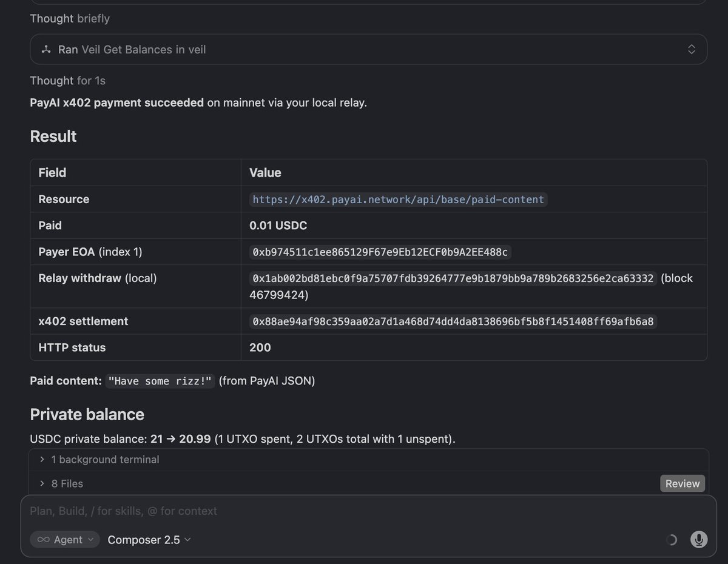Click the block 46799424 text

(x=471, y=287)
